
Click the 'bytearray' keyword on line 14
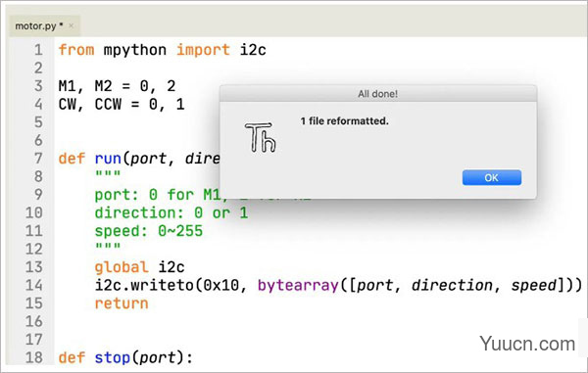(298, 285)
